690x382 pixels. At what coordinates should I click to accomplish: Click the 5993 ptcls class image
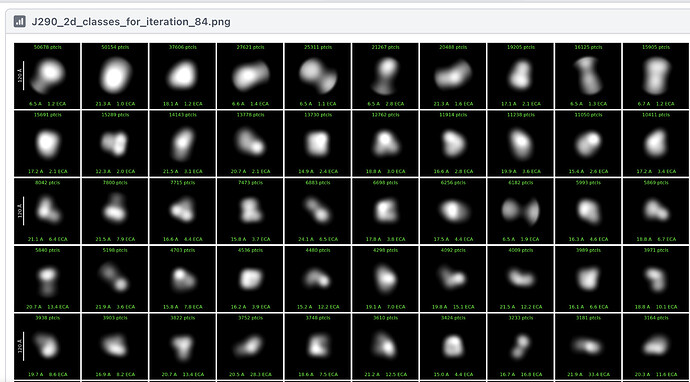click(588, 211)
